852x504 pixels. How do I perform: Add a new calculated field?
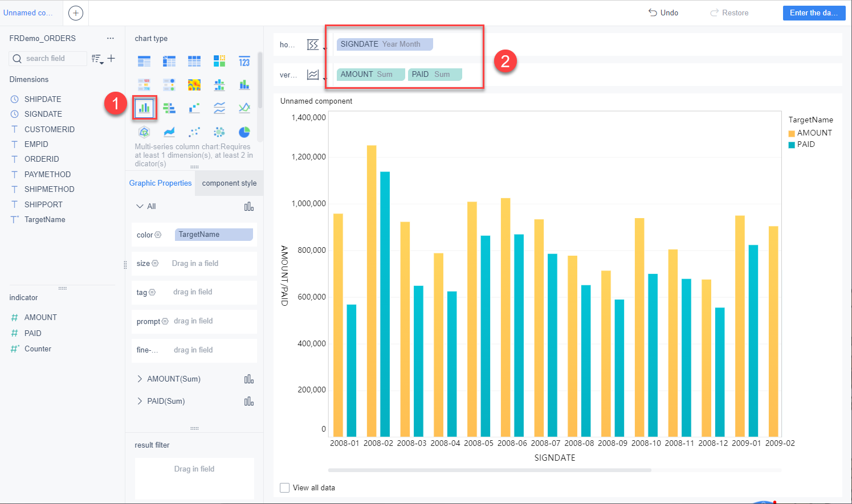[x=111, y=59]
